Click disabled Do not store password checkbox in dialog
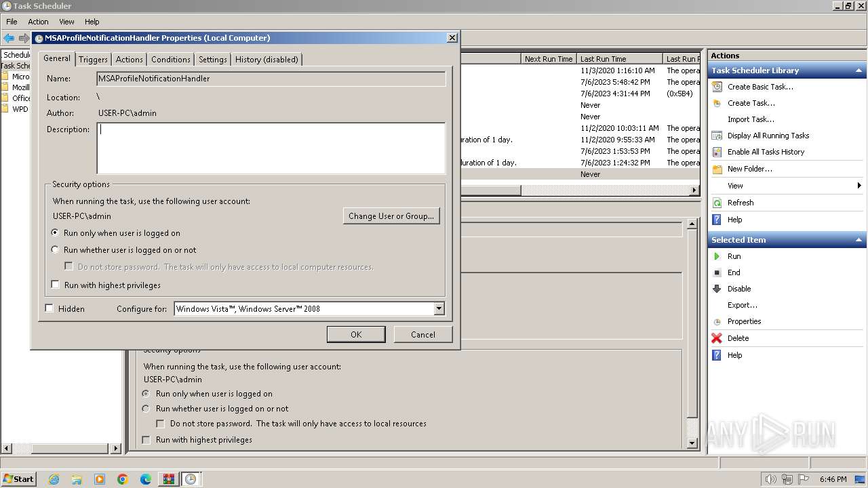 pos(68,266)
